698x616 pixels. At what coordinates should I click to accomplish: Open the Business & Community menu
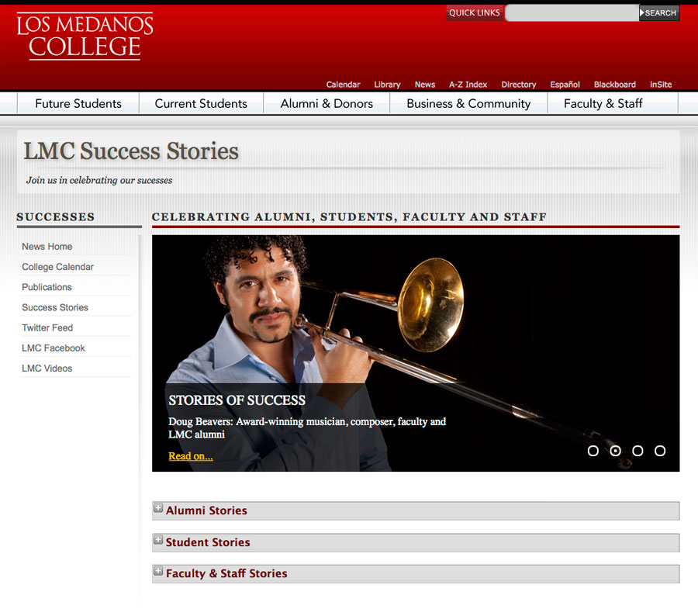[x=468, y=103]
